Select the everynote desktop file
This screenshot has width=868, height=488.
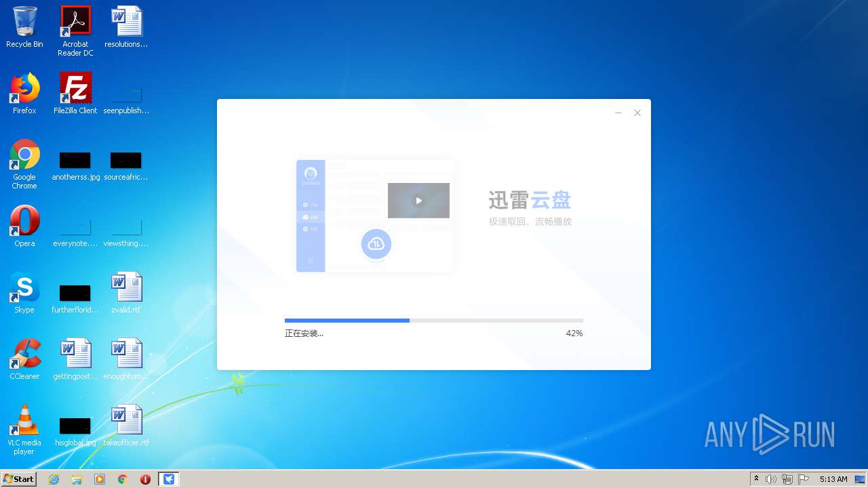click(75, 230)
